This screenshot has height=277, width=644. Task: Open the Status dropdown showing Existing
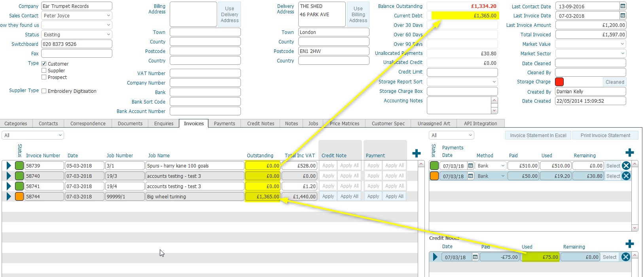point(108,35)
